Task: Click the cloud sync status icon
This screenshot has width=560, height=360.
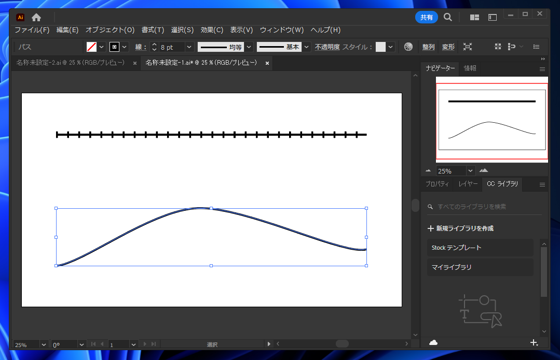Action: (x=433, y=342)
